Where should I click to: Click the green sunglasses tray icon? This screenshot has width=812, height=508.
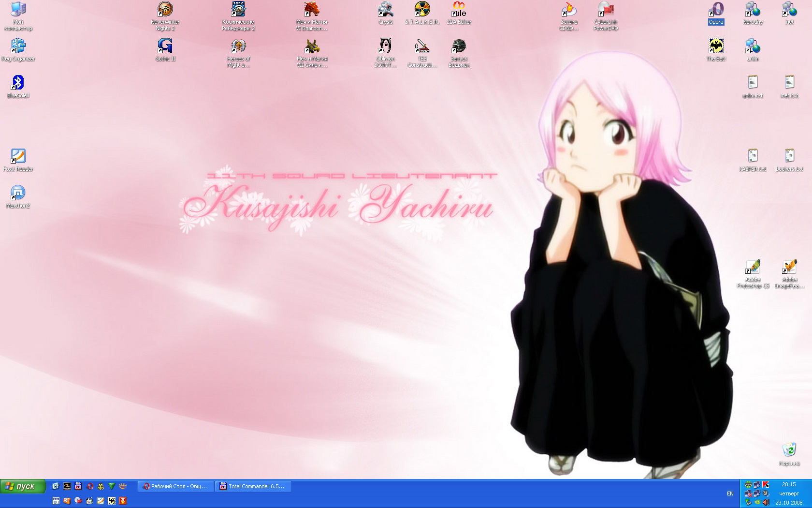pos(748,484)
